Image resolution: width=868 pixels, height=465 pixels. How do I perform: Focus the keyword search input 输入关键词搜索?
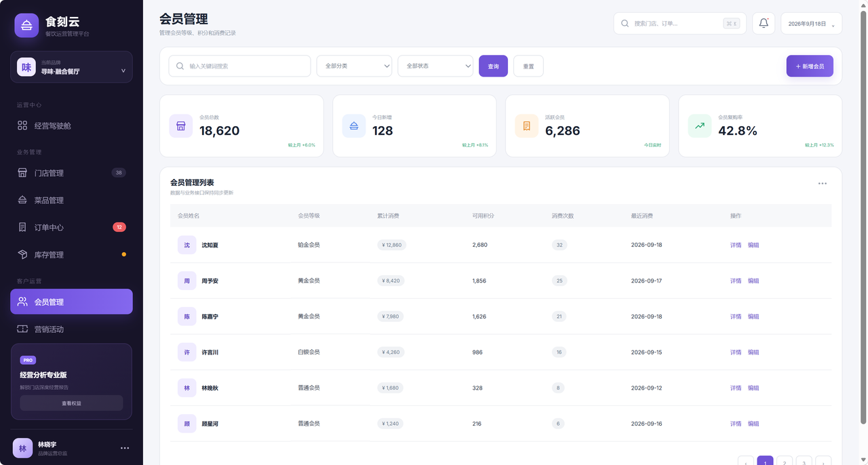coord(239,66)
